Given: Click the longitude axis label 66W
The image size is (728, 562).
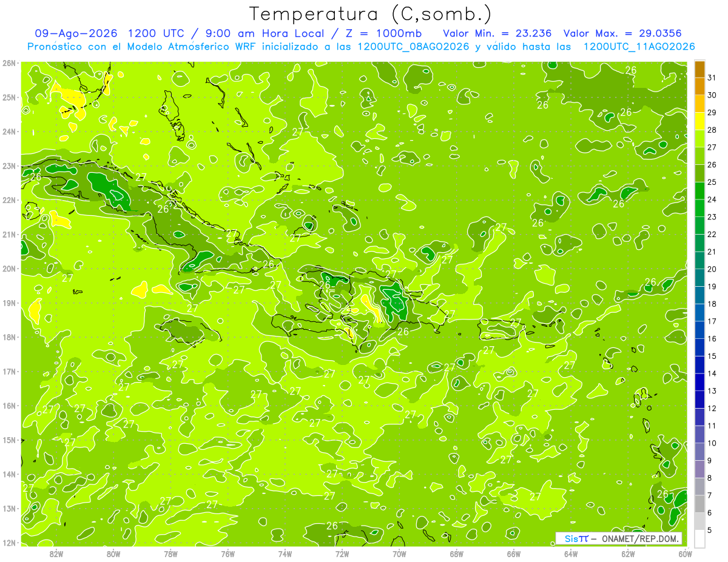Looking at the screenshot, I should (514, 554).
